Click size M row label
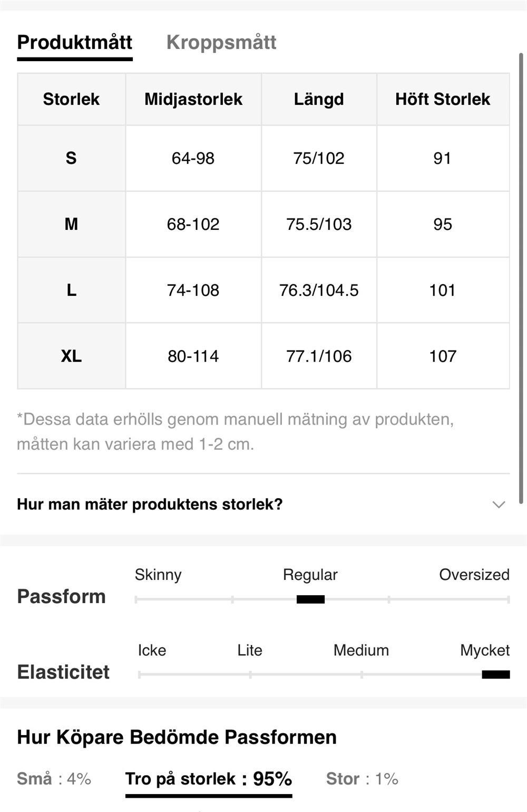Viewport: 527px width, 812px height. [x=71, y=224]
